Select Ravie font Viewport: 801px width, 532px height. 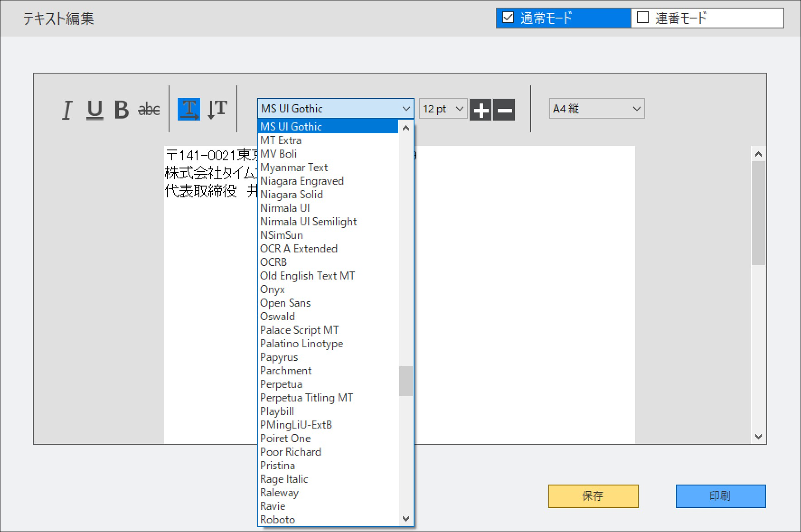tap(329, 506)
